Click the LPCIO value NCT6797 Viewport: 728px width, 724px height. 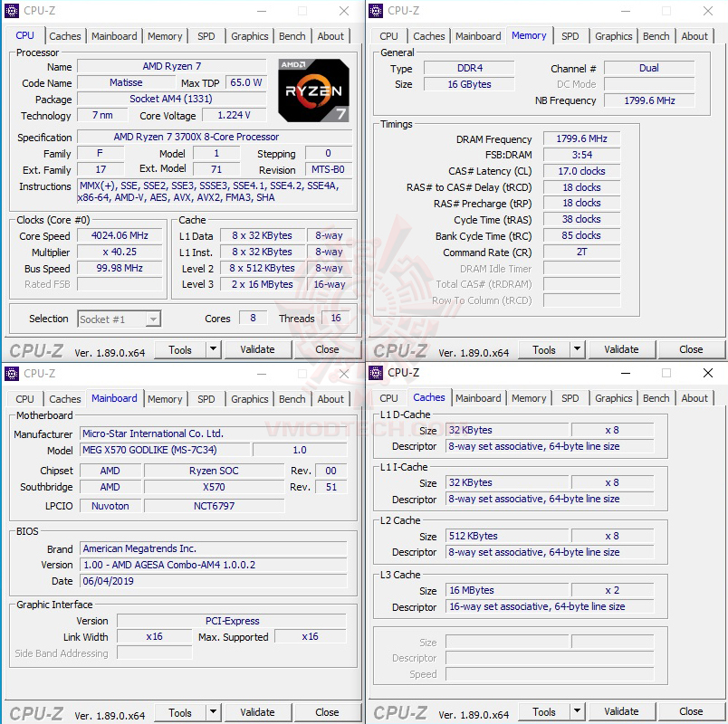(214, 506)
